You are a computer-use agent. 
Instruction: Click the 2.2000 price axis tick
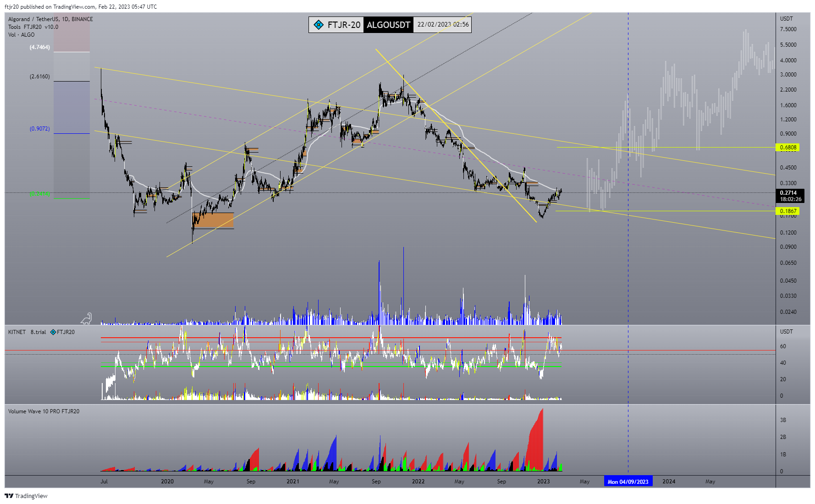[x=788, y=90]
